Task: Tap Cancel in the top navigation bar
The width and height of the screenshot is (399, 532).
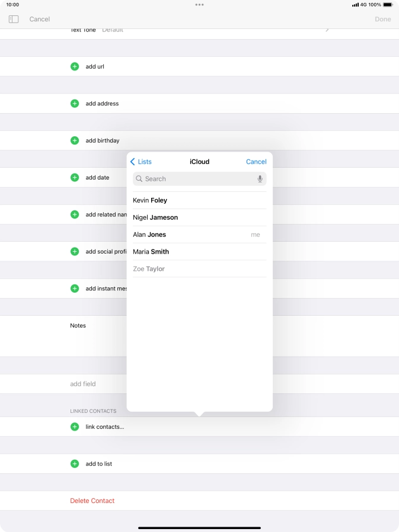Action: [40, 20]
